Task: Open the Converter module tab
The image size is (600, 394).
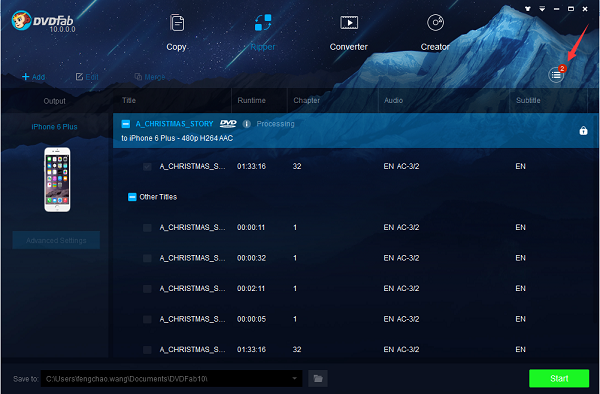Action: point(349,32)
